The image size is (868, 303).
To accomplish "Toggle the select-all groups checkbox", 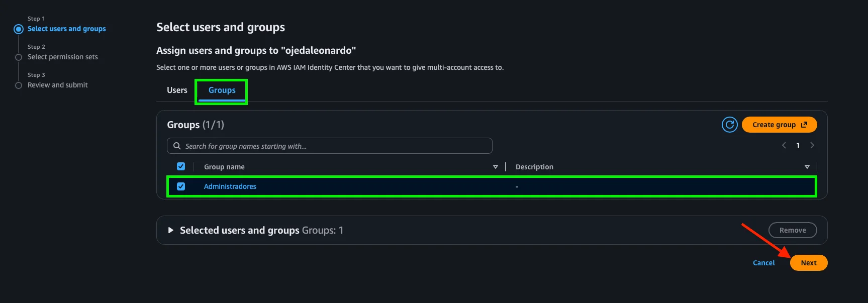I will [181, 166].
